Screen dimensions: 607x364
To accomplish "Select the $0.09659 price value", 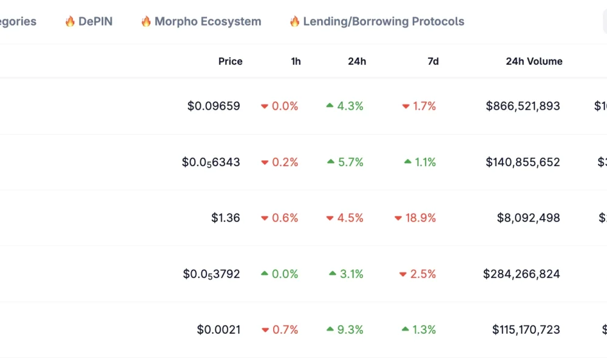I will click(x=214, y=106).
